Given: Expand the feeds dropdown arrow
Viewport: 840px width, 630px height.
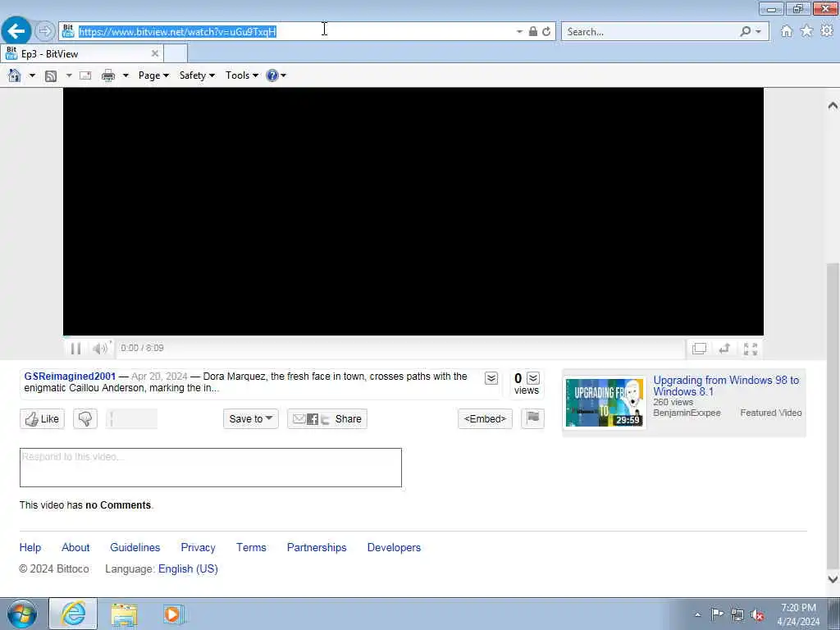Looking at the screenshot, I should 69,75.
